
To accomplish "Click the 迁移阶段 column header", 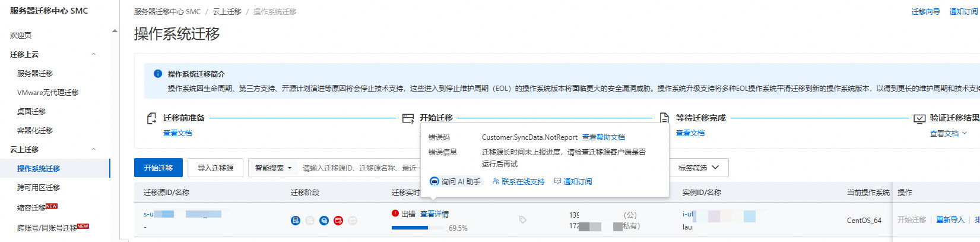I will (305, 192).
